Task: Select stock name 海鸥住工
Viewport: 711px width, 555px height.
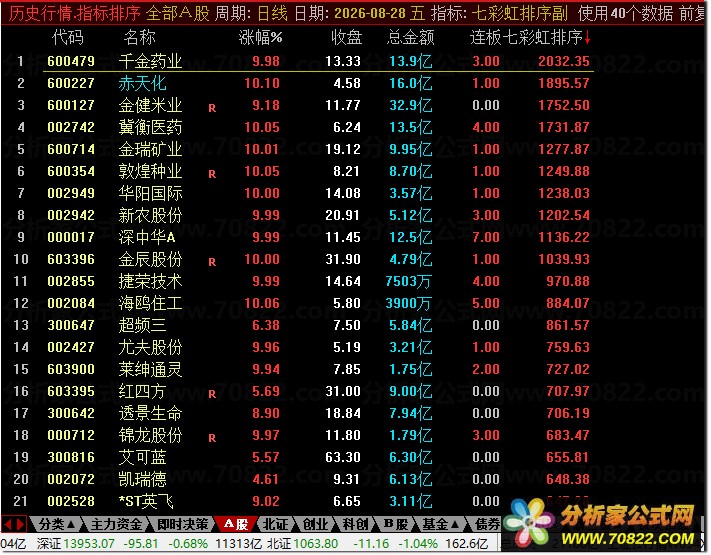Action: click(150, 303)
